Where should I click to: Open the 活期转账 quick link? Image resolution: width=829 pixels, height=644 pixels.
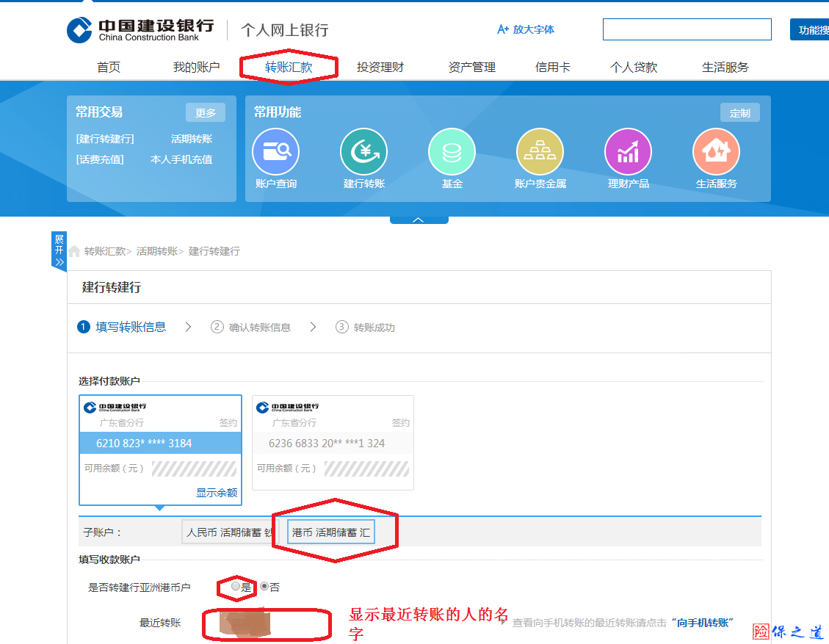click(192, 139)
